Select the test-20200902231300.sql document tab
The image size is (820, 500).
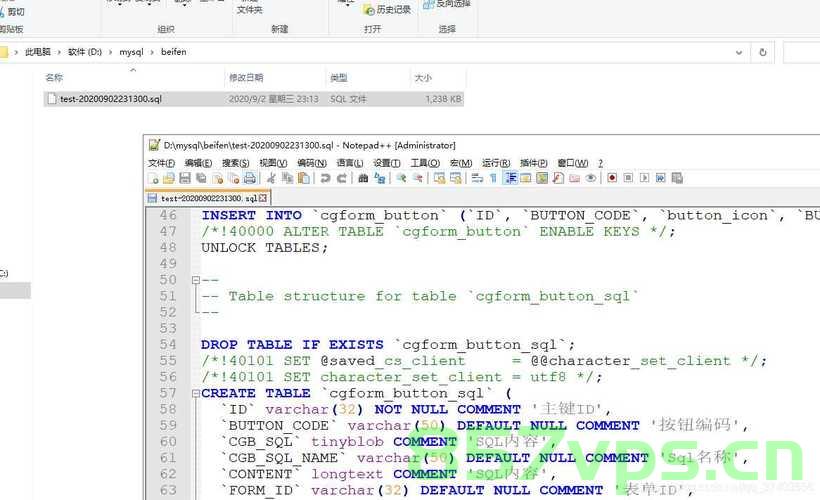pyautogui.click(x=208, y=198)
